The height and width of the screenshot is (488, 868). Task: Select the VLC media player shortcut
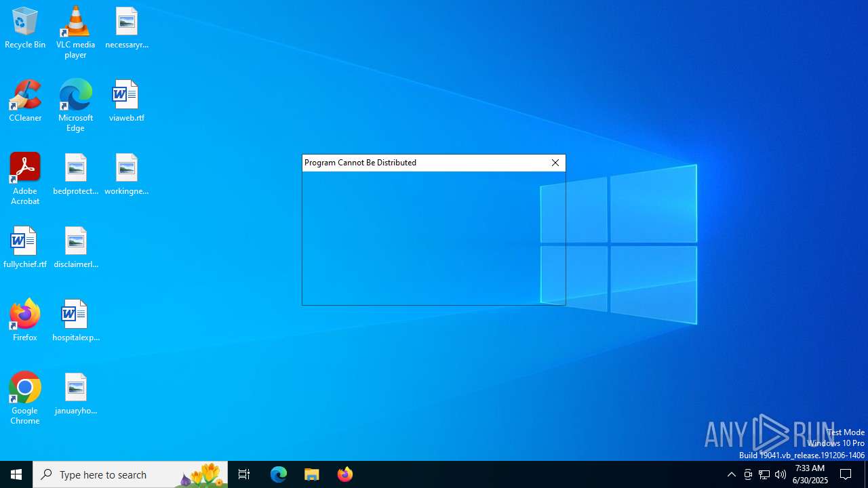[x=75, y=33]
